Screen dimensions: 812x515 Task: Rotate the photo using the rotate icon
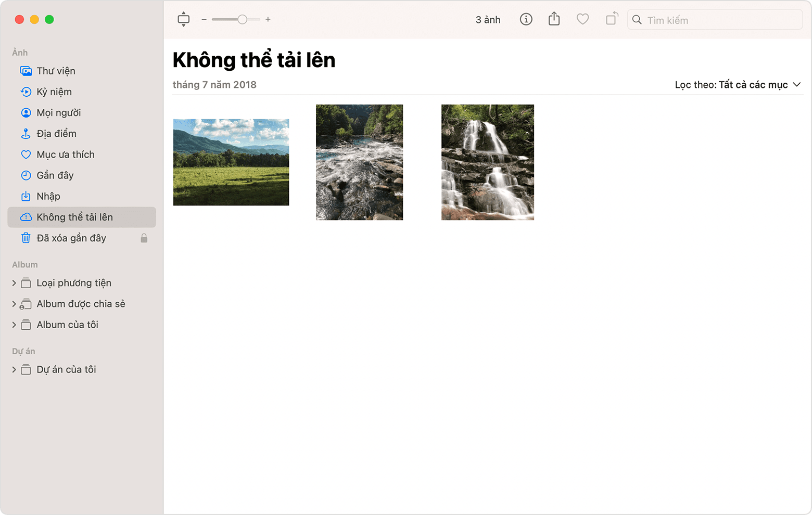click(x=611, y=19)
